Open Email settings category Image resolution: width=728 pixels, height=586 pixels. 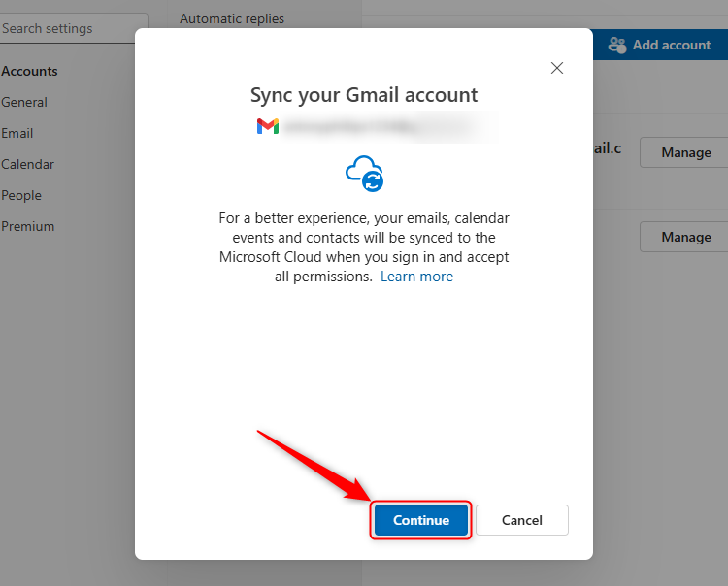[x=17, y=133]
